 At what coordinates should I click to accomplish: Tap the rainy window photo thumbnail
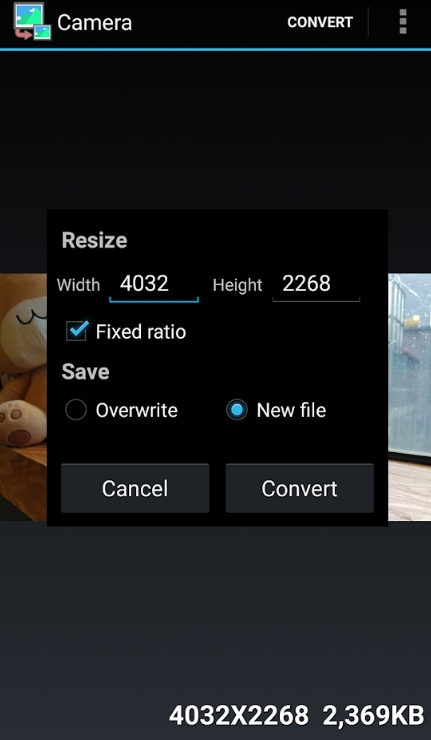coord(409,397)
